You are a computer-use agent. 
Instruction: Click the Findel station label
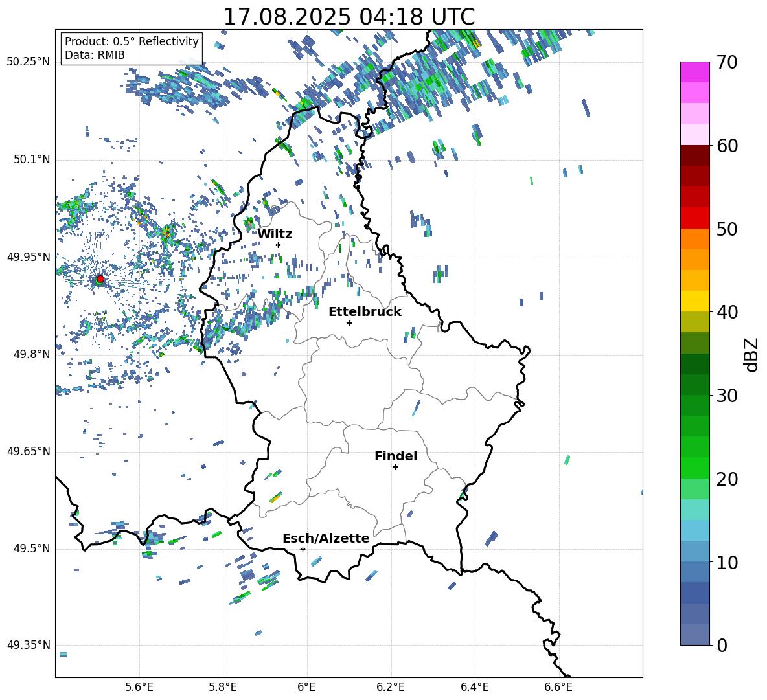point(396,456)
